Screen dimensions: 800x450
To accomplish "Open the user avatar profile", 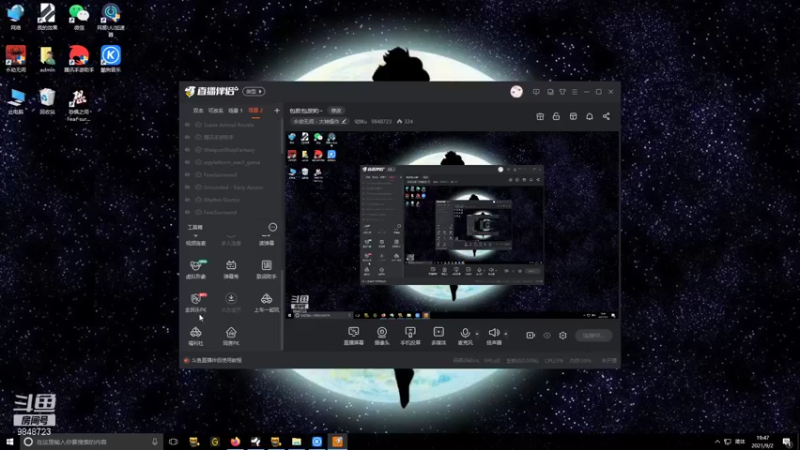I will (516, 91).
